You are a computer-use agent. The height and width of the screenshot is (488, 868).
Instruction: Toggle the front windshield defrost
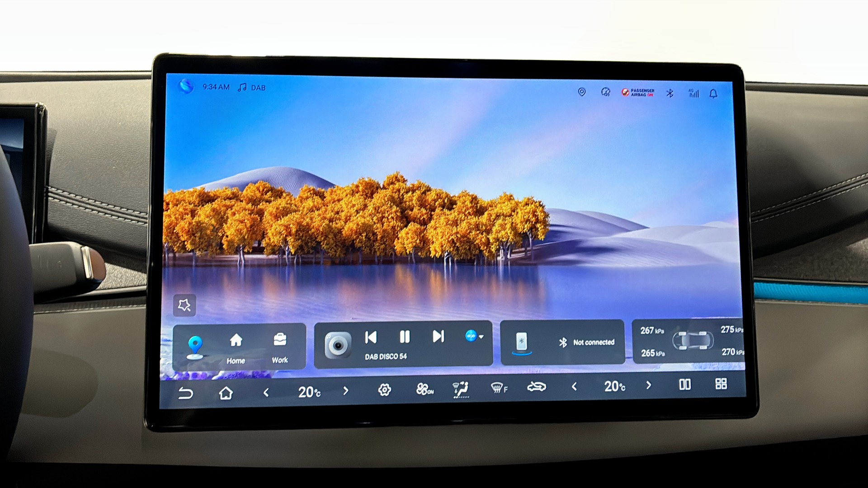(x=499, y=388)
